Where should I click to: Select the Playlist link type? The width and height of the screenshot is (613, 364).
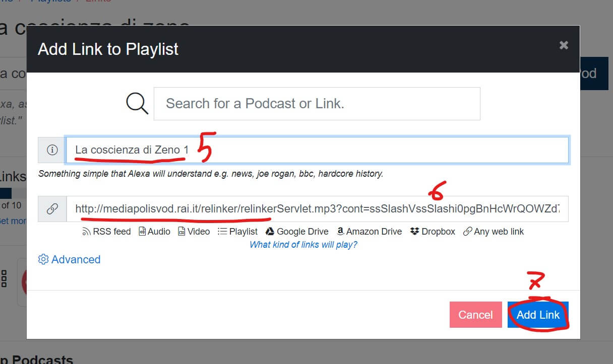tap(237, 232)
